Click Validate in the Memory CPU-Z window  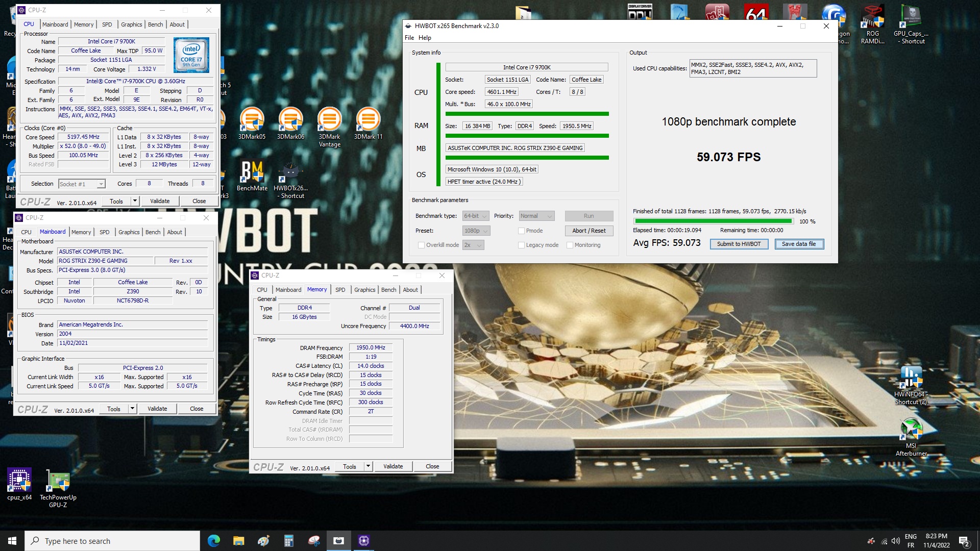coord(393,466)
